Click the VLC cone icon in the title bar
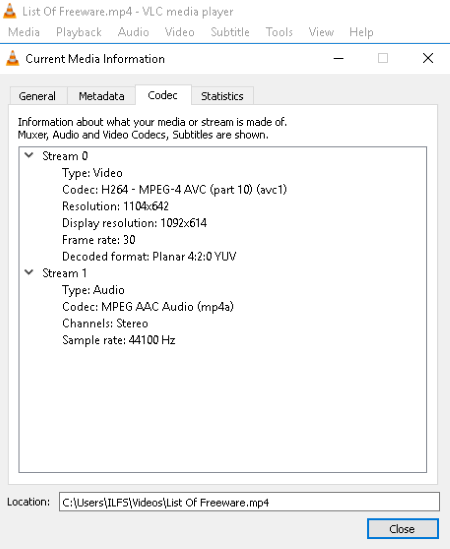The width and height of the screenshot is (450, 549). tap(9, 11)
